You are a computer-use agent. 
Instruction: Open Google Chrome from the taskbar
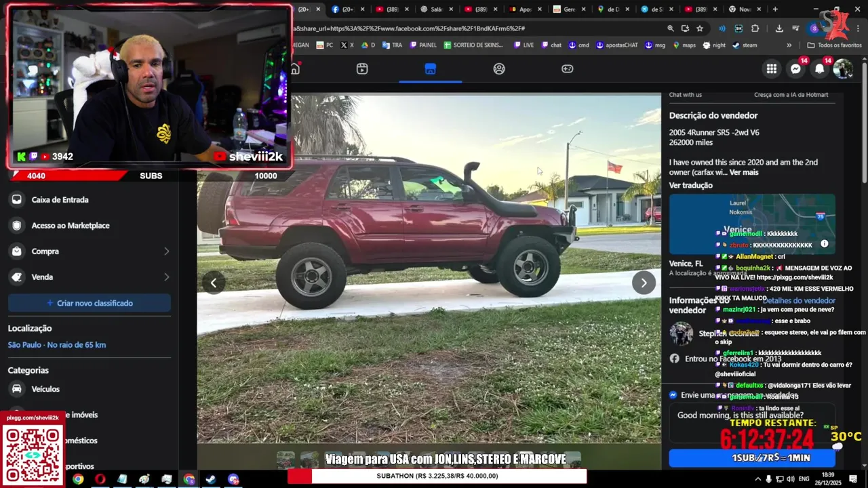(78, 479)
